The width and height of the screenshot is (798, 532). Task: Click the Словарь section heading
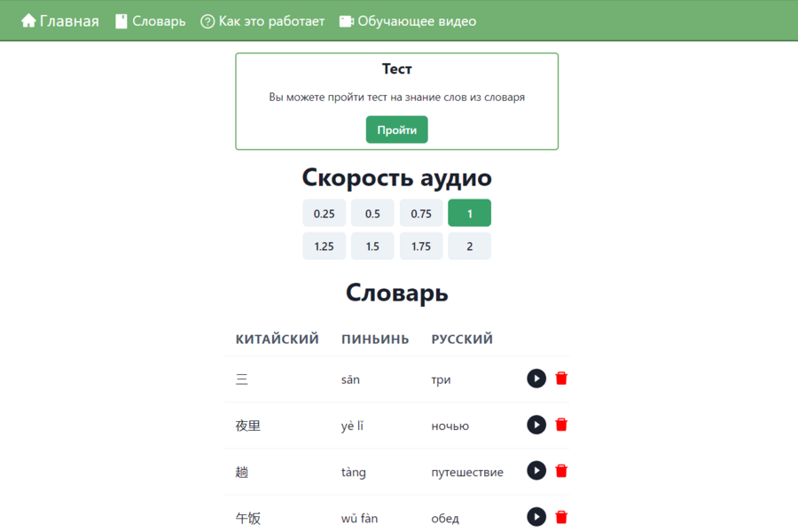pyautogui.click(x=397, y=293)
